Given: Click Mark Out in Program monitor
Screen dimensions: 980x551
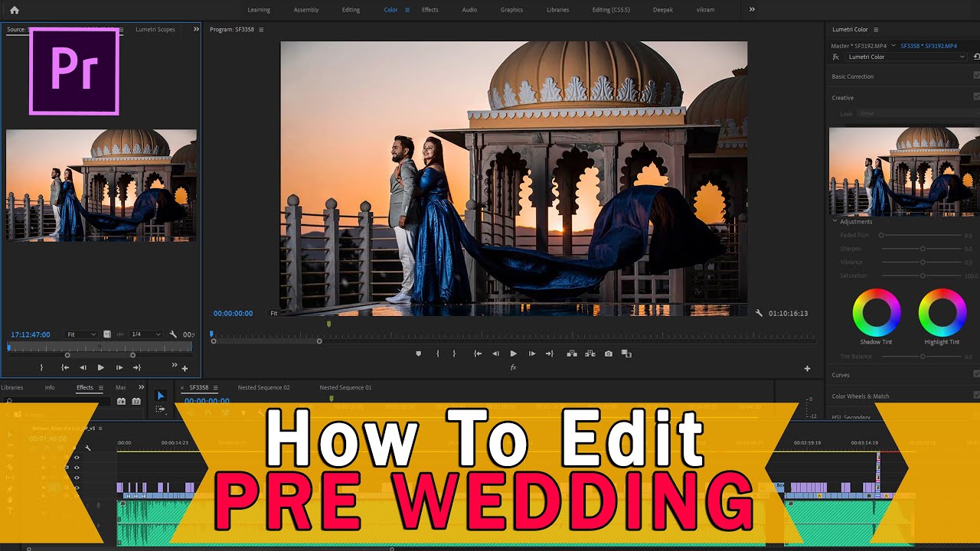Looking at the screenshot, I should [454, 354].
